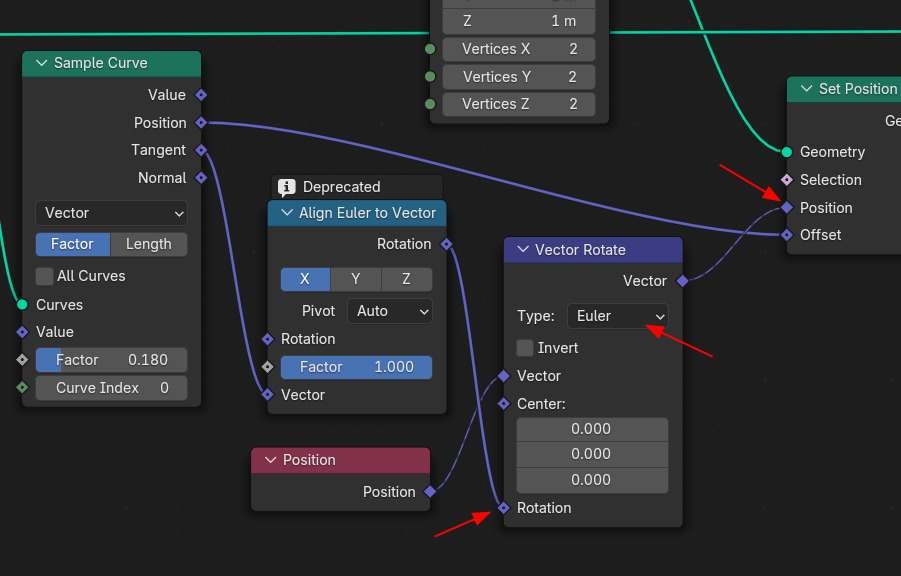Click Align Euler Rotation output socket
The width and height of the screenshot is (901, 576).
click(x=446, y=244)
